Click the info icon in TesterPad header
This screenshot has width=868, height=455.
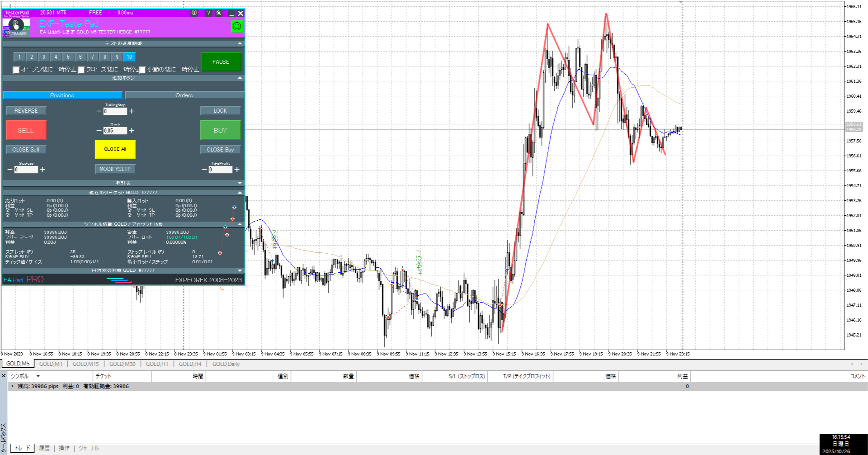[x=194, y=13]
